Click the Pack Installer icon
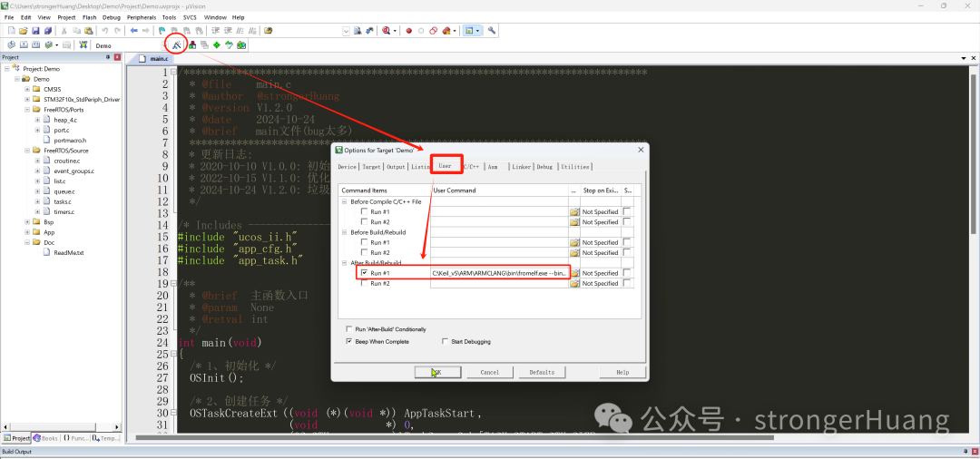The height and width of the screenshot is (459, 980). pos(241,45)
